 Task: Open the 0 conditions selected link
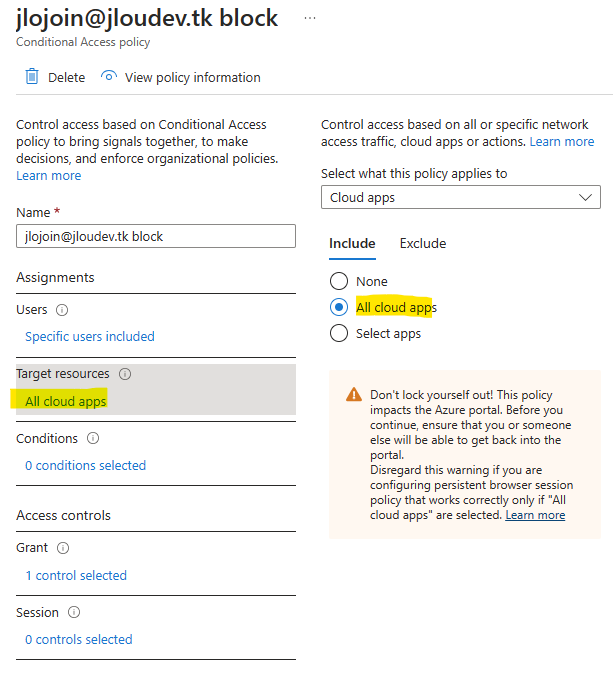coord(85,465)
